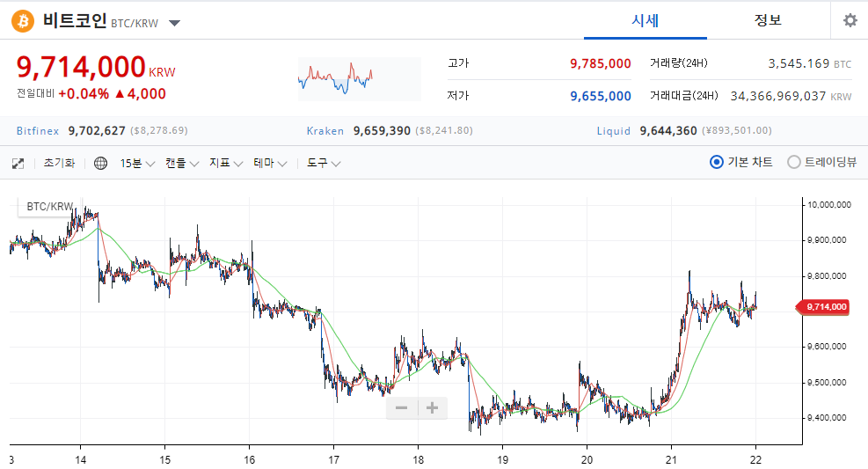Click the orange Bitcoin logo icon
The width and height of the screenshot is (868, 469).
click(x=23, y=21)
